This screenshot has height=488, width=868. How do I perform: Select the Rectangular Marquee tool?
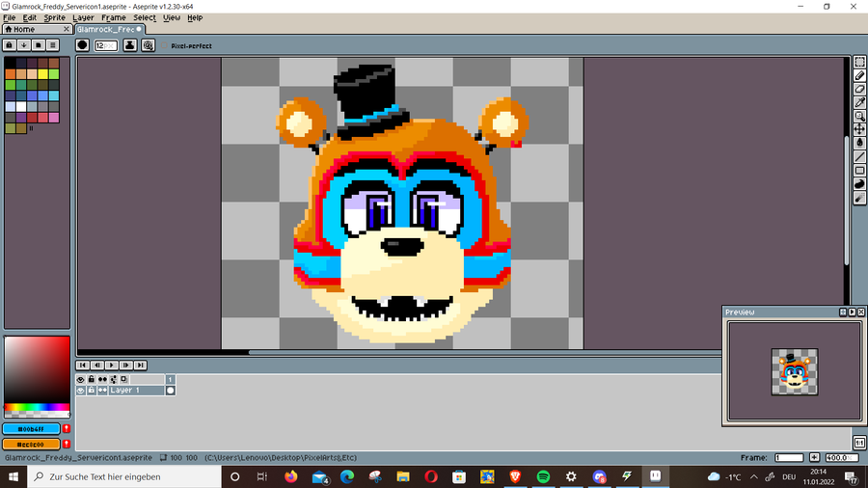point(859,62)
